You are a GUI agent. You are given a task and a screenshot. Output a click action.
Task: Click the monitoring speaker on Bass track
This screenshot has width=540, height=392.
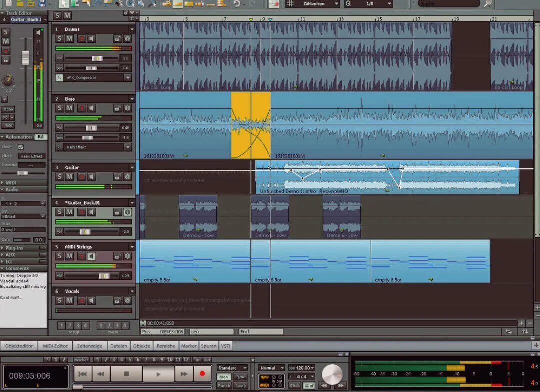(91, 108)
